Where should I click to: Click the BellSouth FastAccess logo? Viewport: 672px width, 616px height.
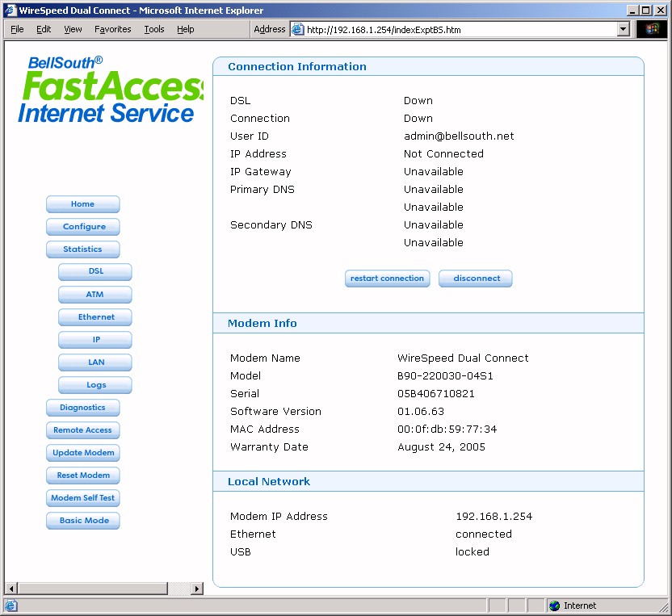[x=111, y=90]
